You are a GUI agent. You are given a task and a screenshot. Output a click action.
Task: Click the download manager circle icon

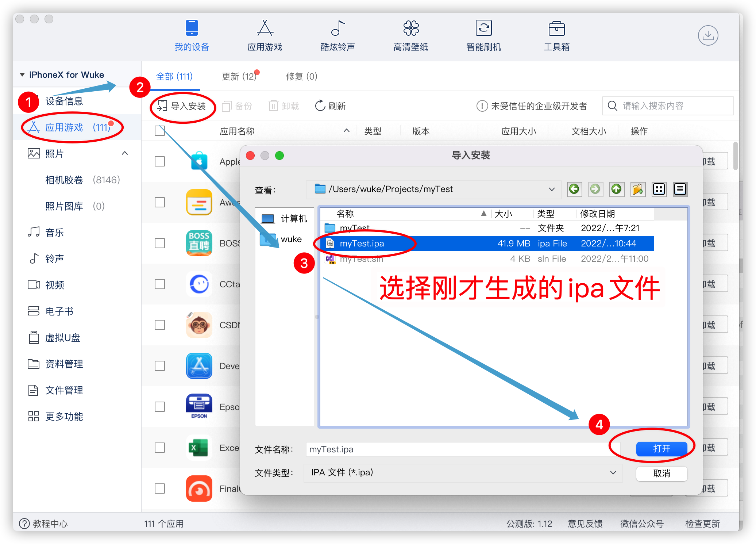[x=708, y=35]
